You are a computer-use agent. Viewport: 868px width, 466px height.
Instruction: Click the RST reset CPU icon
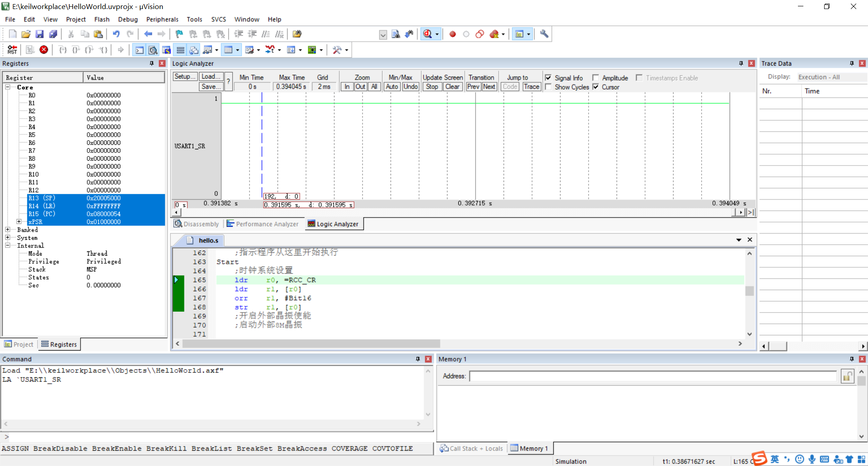pos(12,50)
